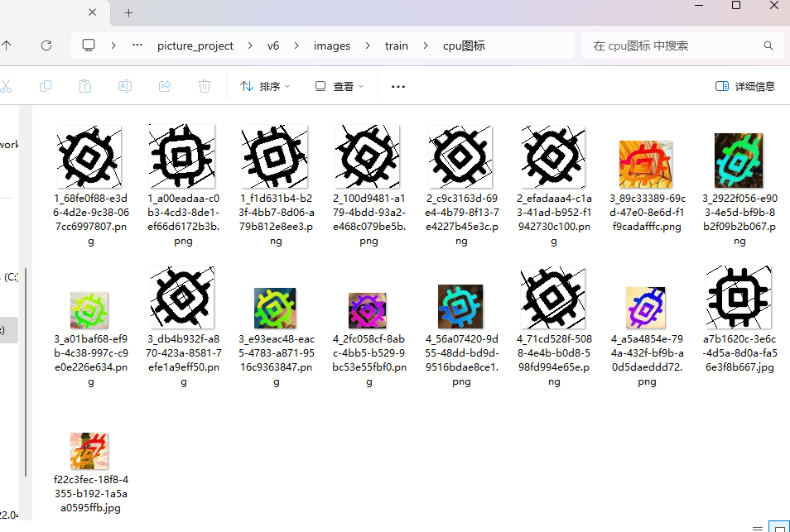The height and width of the screenshot is (532, 790).
Task: Open the 查看 view dropdown
Action: tap(340, 86)
